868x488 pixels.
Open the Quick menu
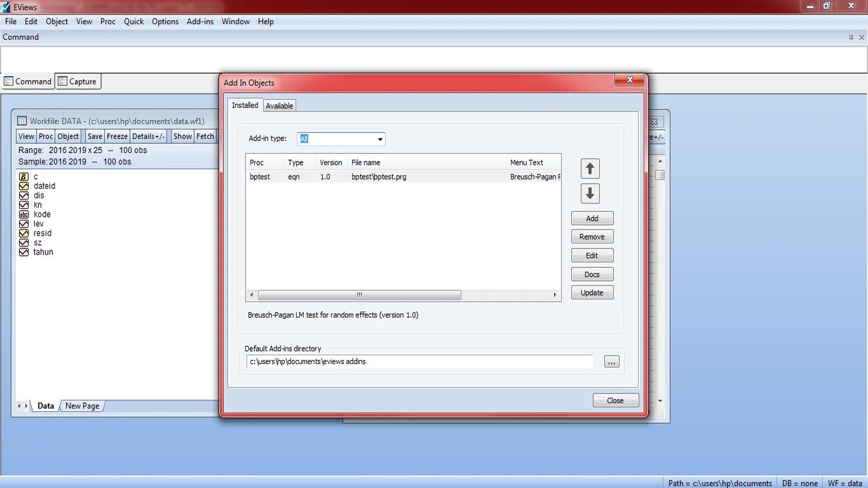point(133,22)
